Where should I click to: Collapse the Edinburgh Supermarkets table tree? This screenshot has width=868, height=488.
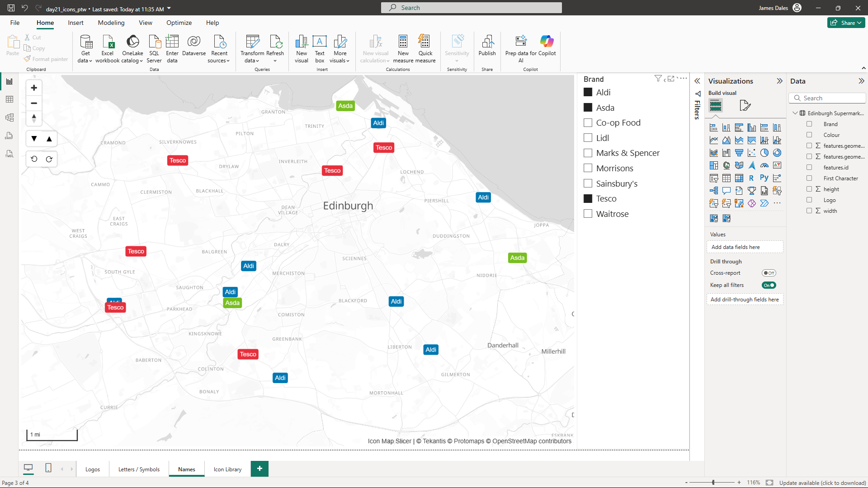(795, 113)
